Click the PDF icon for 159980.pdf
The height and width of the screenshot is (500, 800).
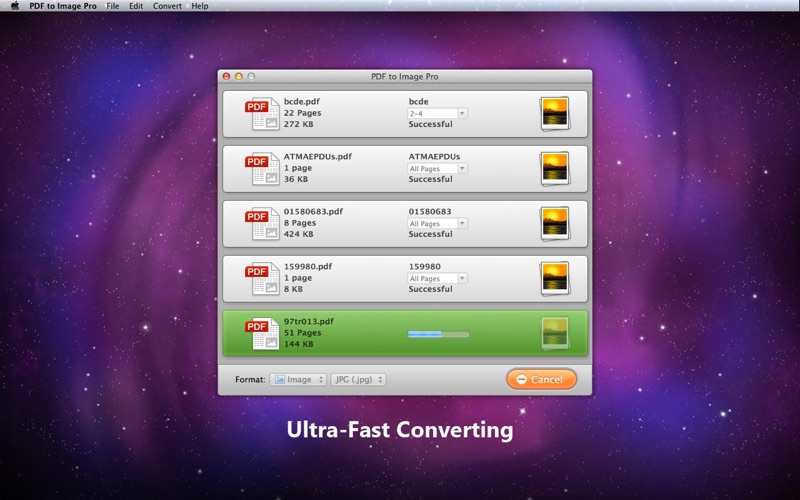262,278
